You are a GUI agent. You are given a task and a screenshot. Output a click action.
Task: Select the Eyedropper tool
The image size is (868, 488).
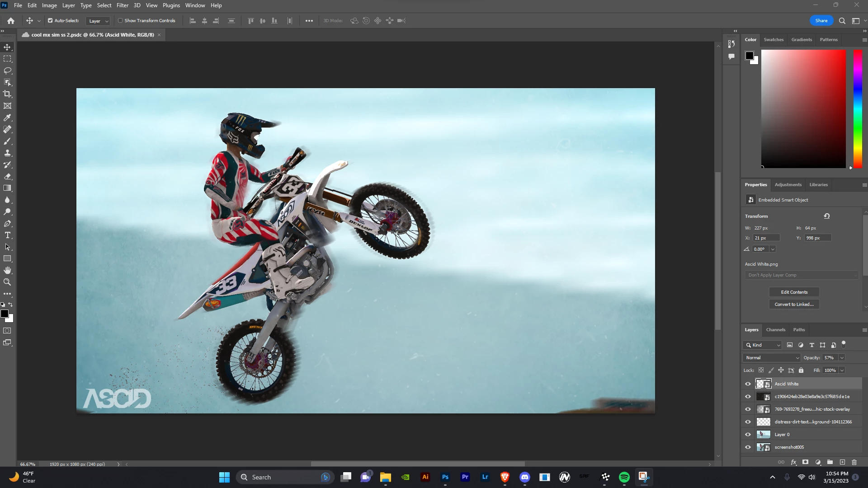point(7,117)
